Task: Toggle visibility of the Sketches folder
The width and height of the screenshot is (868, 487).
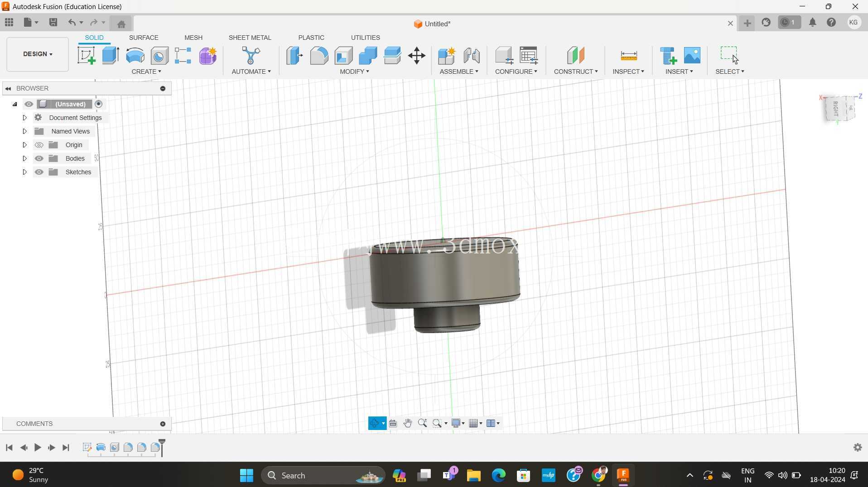Action: pos(39,172)
